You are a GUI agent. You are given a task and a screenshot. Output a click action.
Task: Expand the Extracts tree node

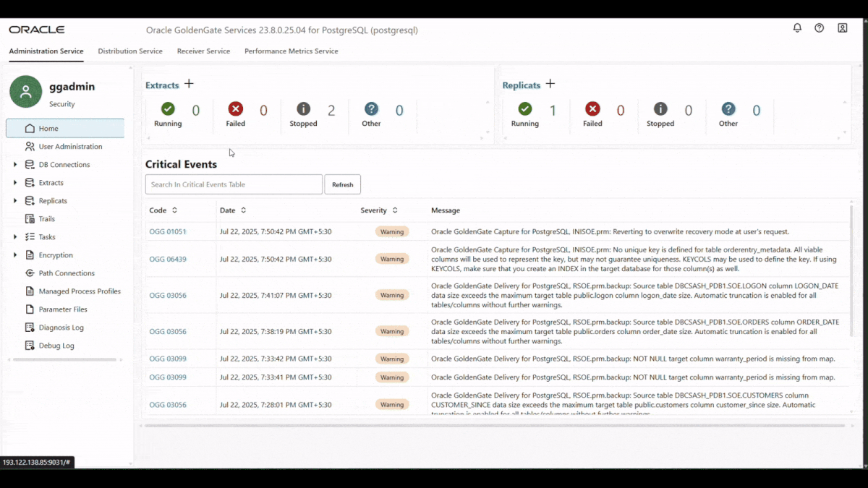click(15, 183)
